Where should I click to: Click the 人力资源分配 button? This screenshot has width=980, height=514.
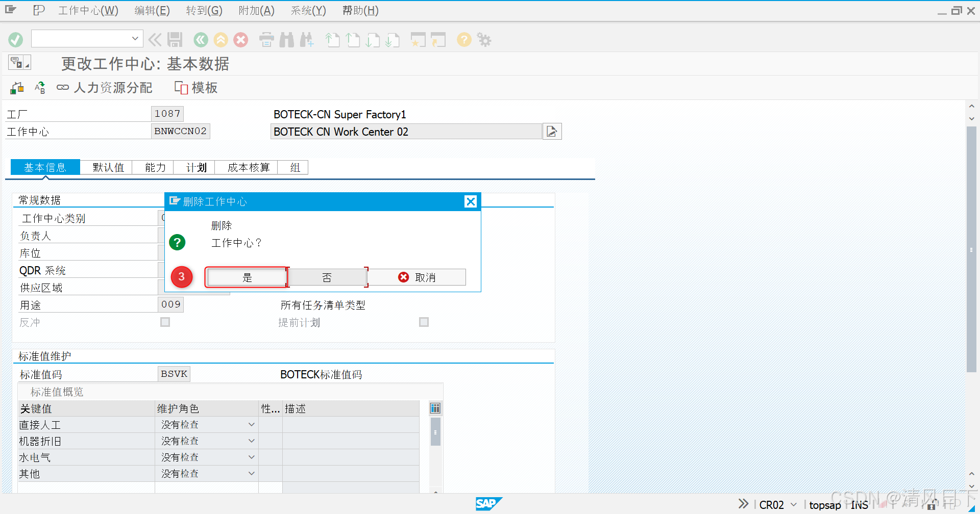pos(105,88)
